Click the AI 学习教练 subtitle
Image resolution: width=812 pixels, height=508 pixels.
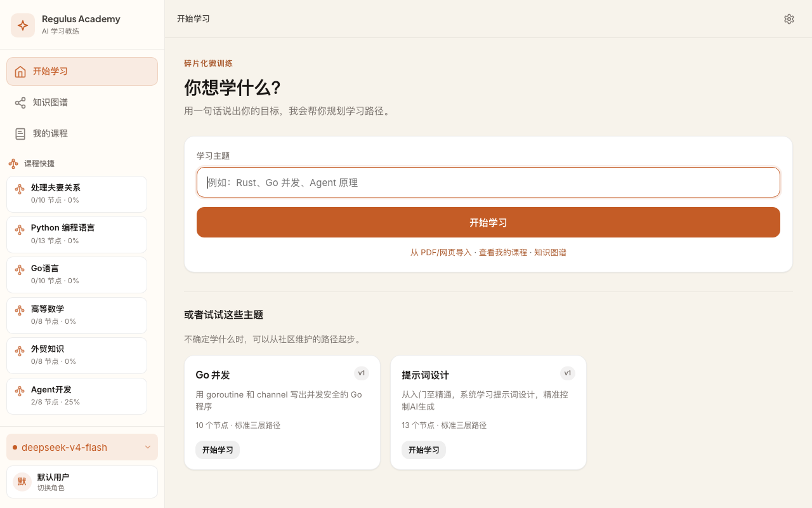[60, 31]
